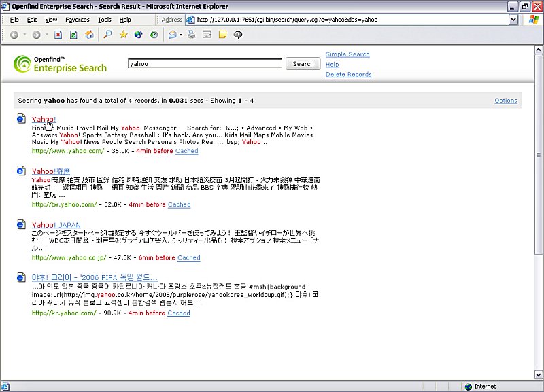Screen dimensions: 544x392
Task: Open Cached link for tw.yahoo.com
Action: click(x=180, y=204)
